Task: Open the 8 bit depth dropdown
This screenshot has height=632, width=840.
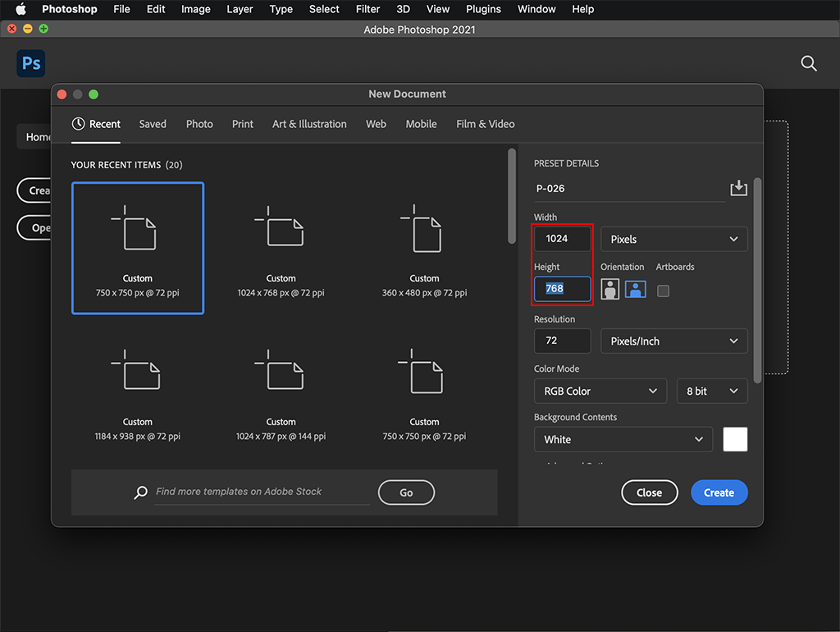Action: (712, 391)
